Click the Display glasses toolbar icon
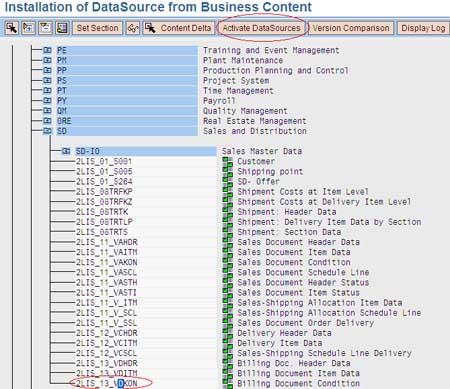The height and width of the screenshot is (389, 450). [133, 28]
